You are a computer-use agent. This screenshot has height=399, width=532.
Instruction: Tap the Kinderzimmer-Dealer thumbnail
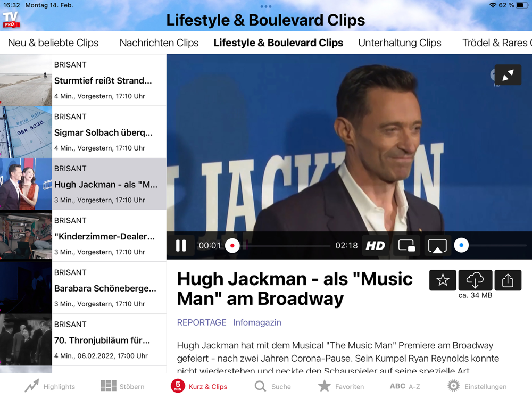(26, 236)
